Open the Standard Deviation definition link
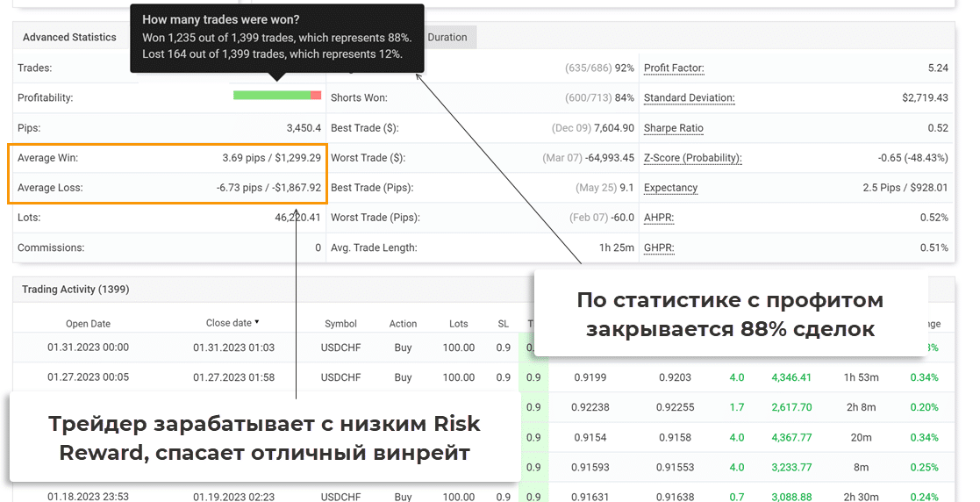 pyautogui.click(x=689, y=98)
